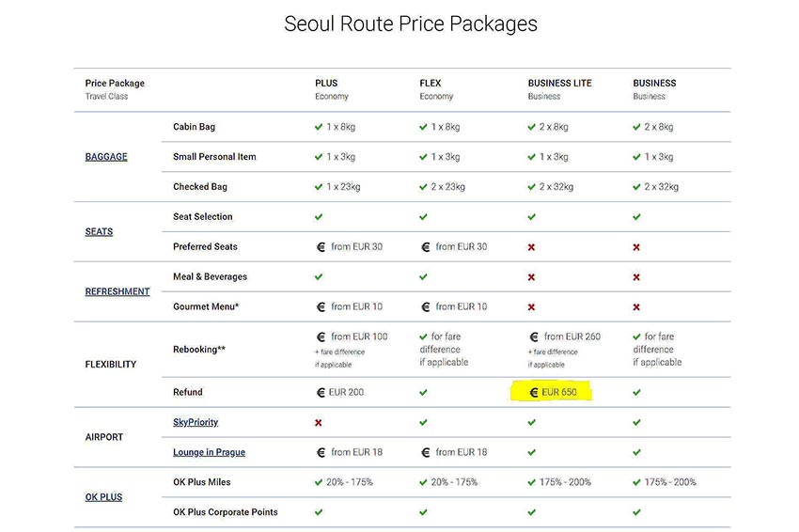Screen dimensions: 799x532
Task: Click the REFRESHMENT category link
Action: coord(117,292)
